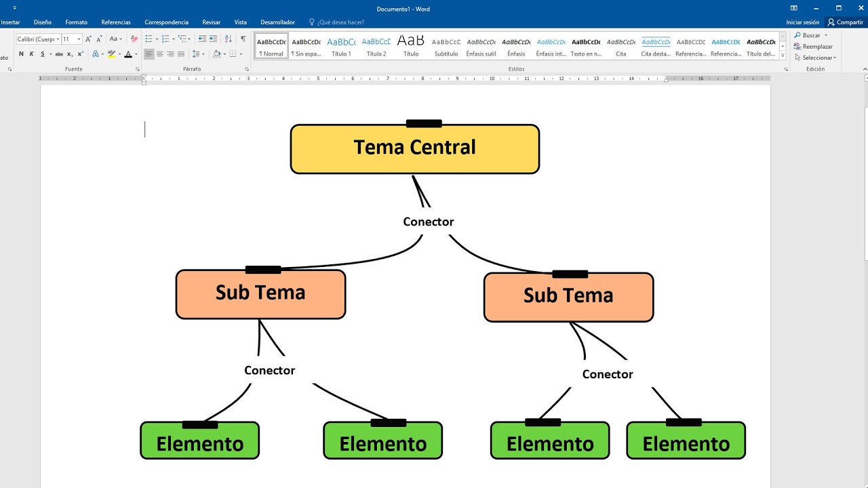Apply Normal style

[x=271, y=46]
